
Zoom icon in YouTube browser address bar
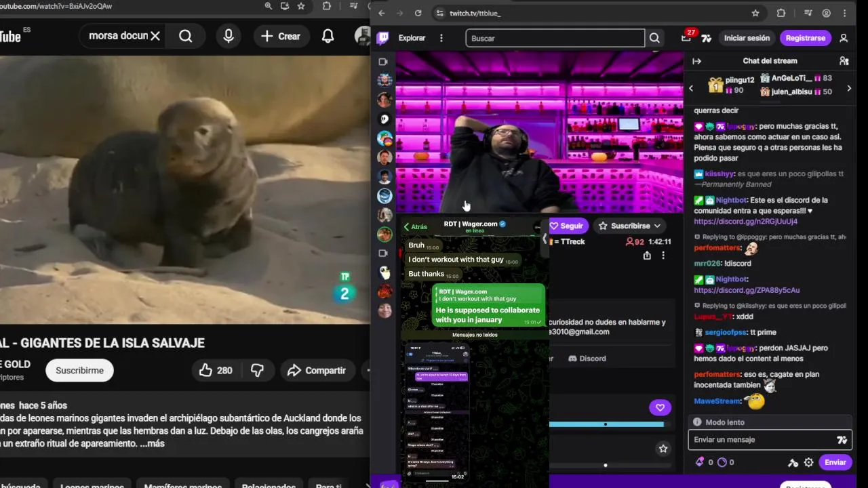pos(269,6)
